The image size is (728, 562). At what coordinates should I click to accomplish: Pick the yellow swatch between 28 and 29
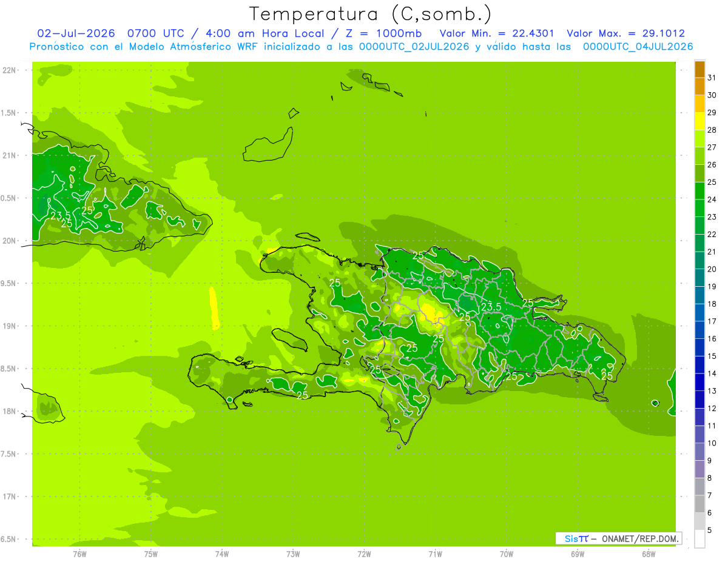click(699, 121)
